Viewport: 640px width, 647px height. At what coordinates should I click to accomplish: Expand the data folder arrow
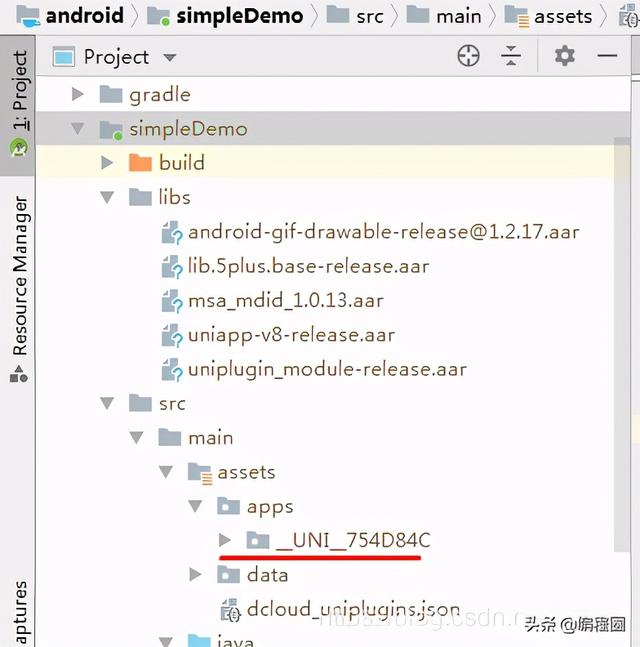click(x=195, y=574)
